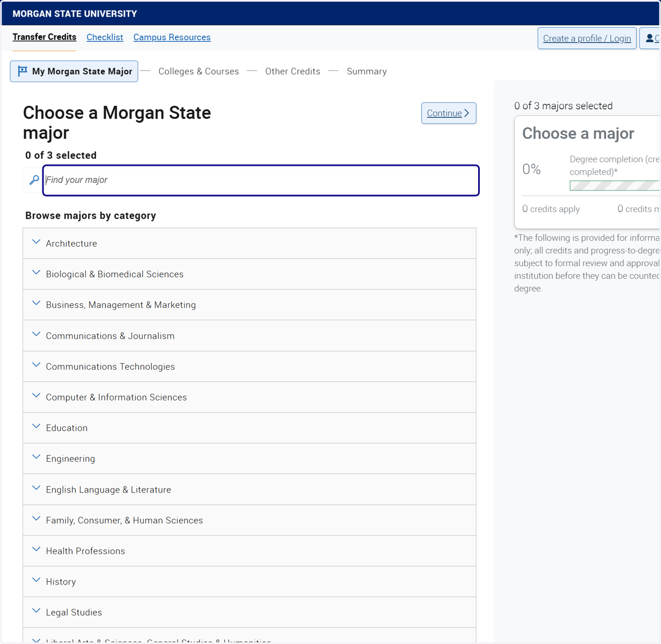Expand the Computer & Information Sciences chevron
661x644 pixels.
[x=36, y=396]
